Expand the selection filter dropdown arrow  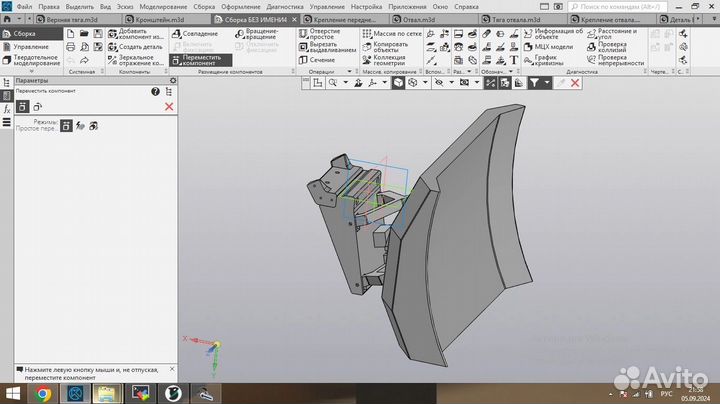click(x=547, y=84)
